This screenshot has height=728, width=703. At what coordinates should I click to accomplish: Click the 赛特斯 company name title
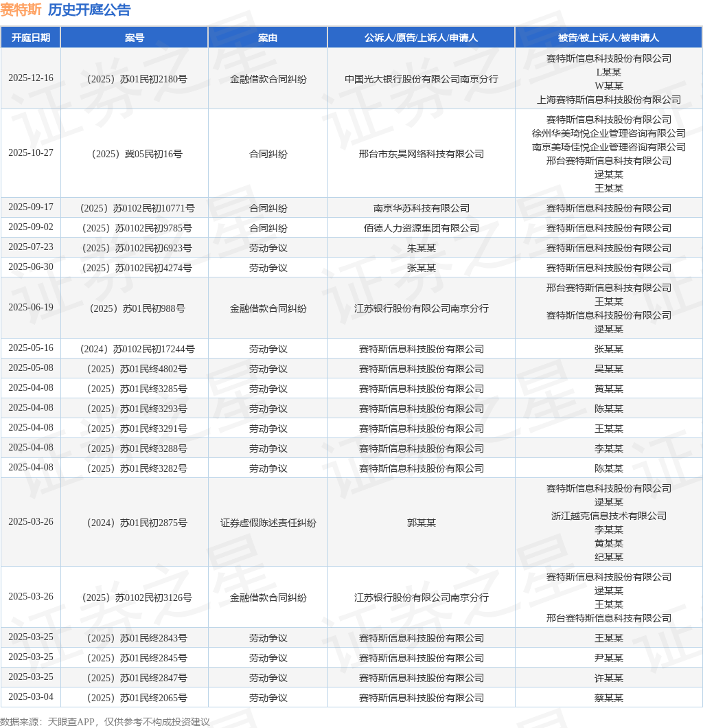pyautogui.click(x=21, y=10)
